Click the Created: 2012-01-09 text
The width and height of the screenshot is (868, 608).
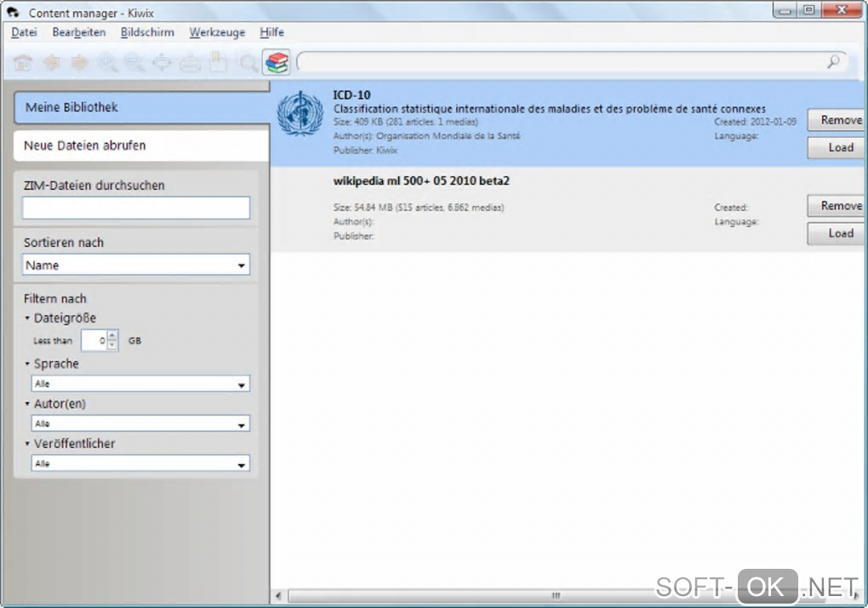click(755, 122)
